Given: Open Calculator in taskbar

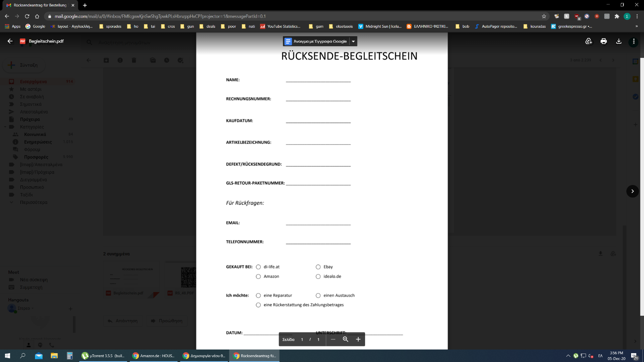Looking at the screenshot, I should tap(70, 356).
